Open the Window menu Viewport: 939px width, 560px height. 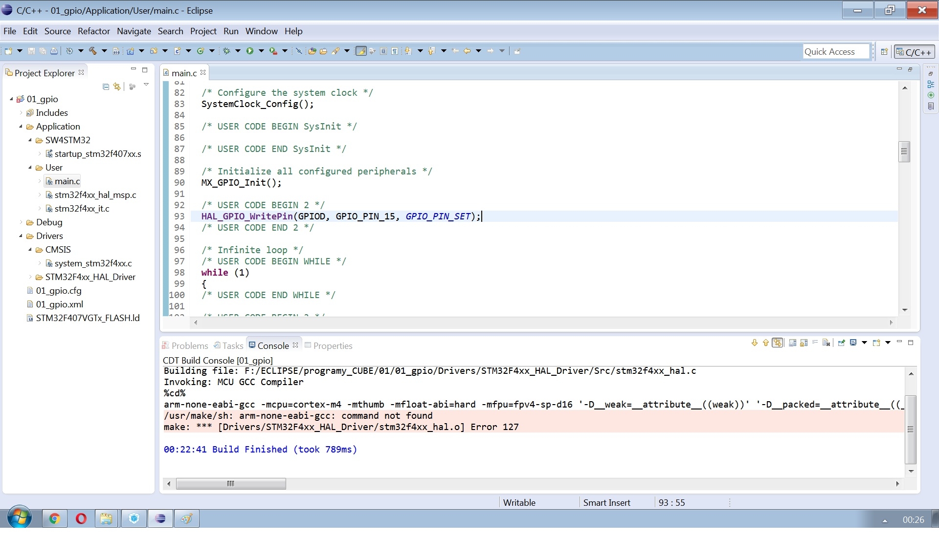tap(262, 31)
